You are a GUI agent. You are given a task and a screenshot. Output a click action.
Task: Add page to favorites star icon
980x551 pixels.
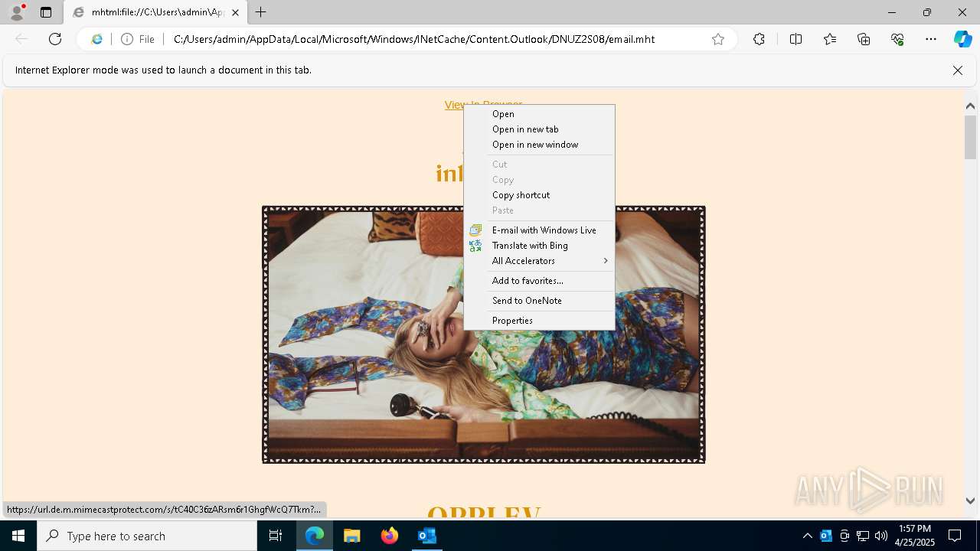(718, 39)
